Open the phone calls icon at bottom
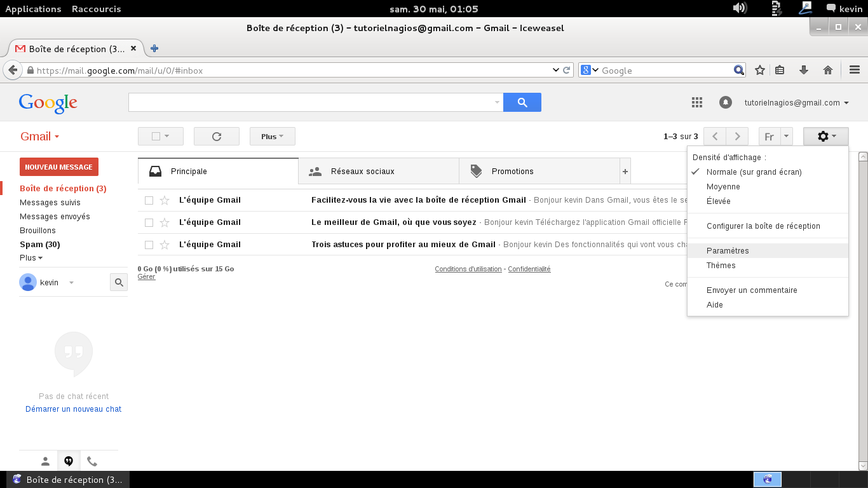868x488 pixels. coord(92,461)
